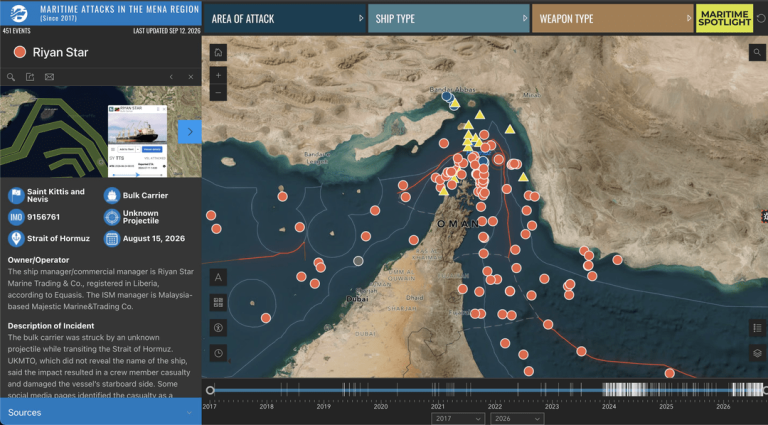768x425 pixels.
Task: Expand the Ship Type filter
Action: (449, 19)
